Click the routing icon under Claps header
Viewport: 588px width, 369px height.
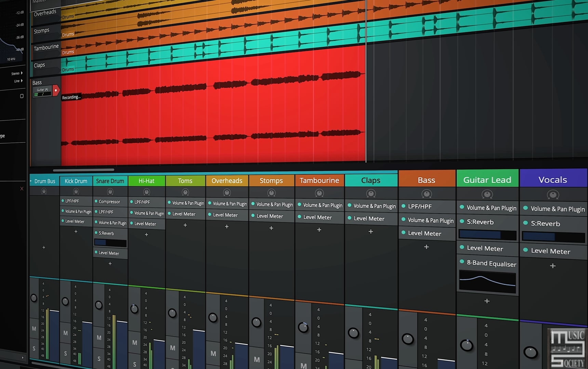click(371, 194)
